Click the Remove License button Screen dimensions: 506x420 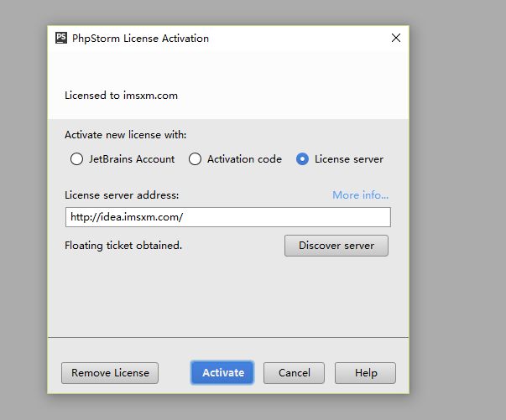coord(110,373)
